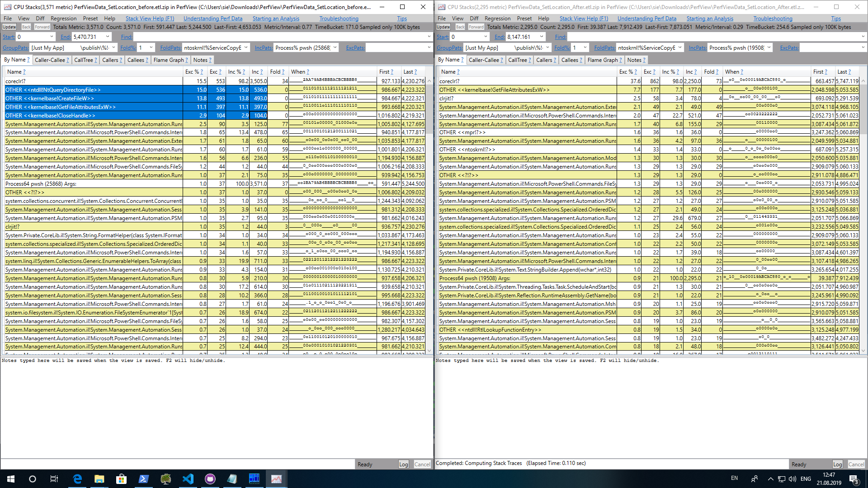Click the Microsoft Store taskbar icon
The image size is (868, 488).
click(x=121, y=479)
